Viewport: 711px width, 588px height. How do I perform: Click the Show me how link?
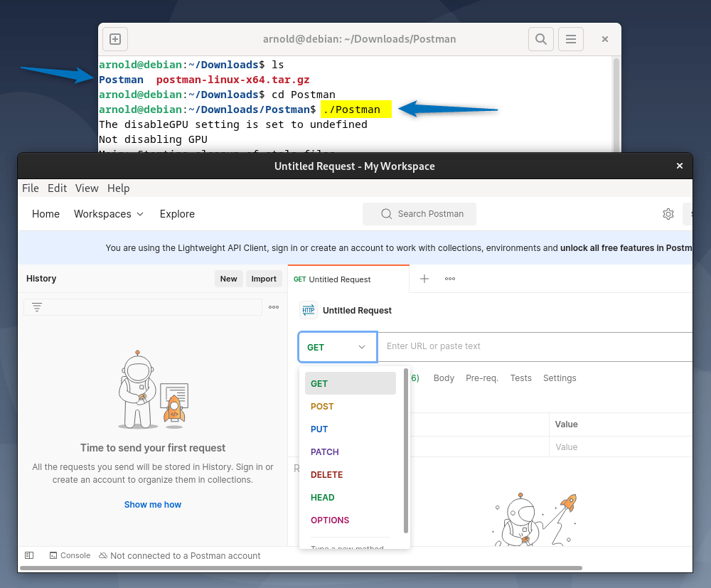pyautogui.click(x=152, y=504)
